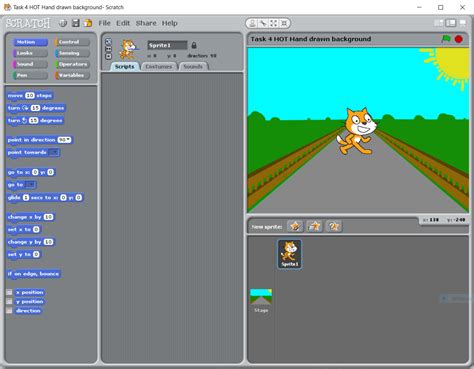The width and height of the screenshot is (474, 369).
Task: Click the x field in go to x y block
Action: pos(35,172)
